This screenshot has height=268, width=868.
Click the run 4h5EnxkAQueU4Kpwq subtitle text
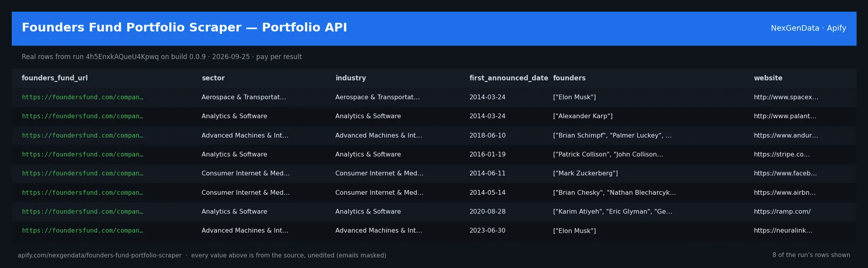click(x=162, y=57)
